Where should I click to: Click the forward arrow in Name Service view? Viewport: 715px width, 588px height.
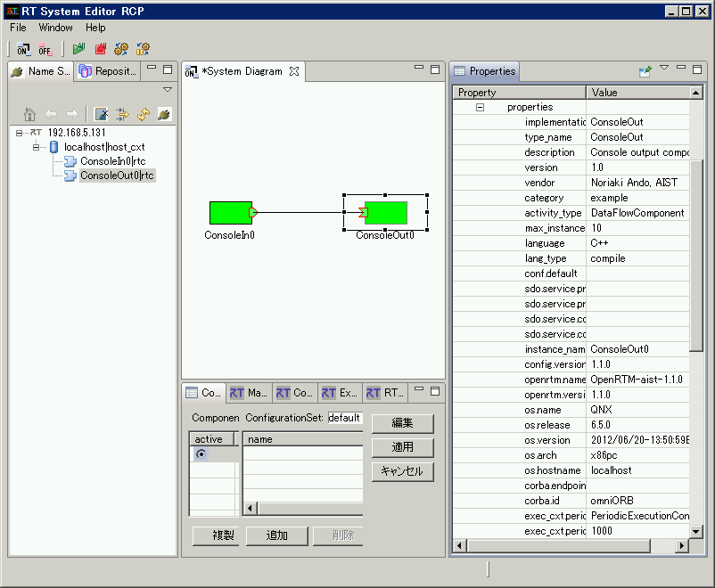(71, 114)
